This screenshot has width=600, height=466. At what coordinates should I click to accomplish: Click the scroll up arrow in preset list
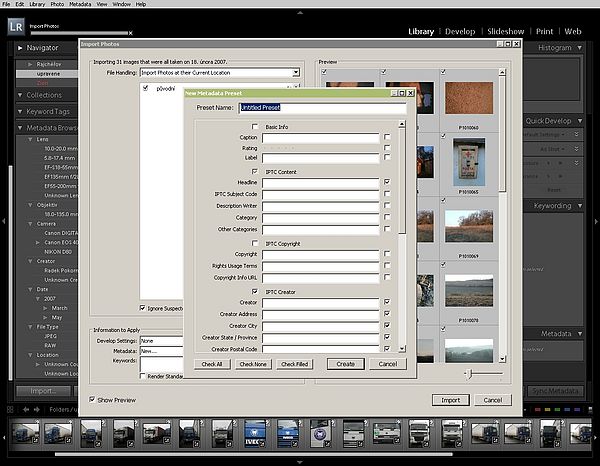[403, 125]
